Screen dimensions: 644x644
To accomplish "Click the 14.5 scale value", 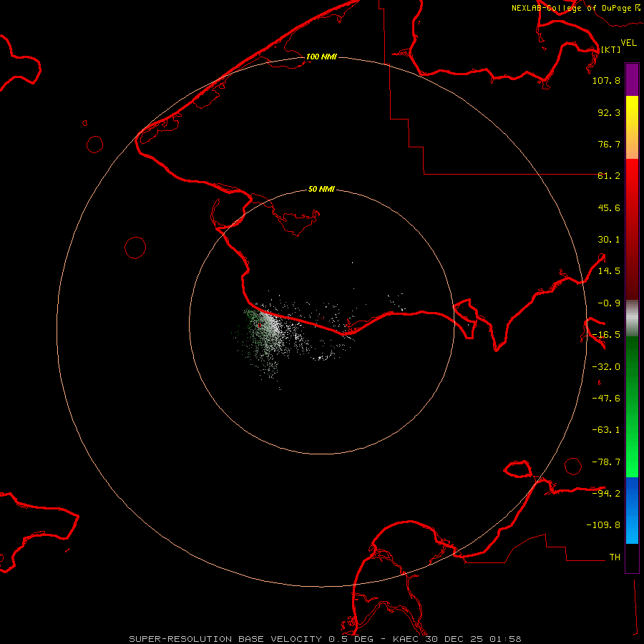I will pyautogui.click(x=609, y=271).
